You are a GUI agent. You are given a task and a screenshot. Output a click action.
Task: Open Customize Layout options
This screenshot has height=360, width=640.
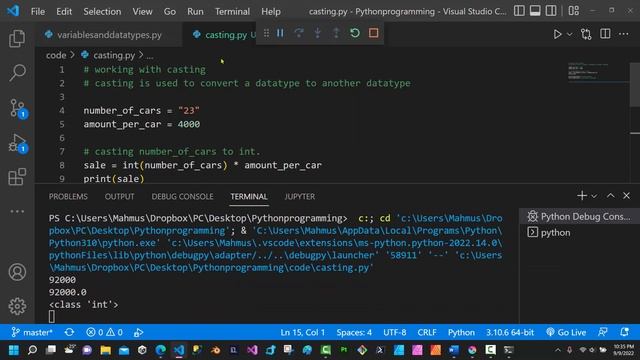tap(573, 11)
